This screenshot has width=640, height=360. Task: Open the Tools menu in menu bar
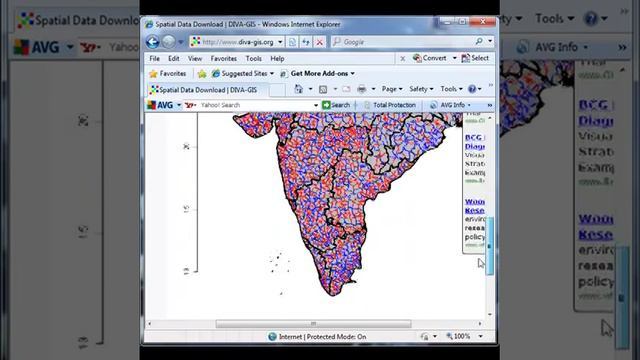tap(253, 58)
